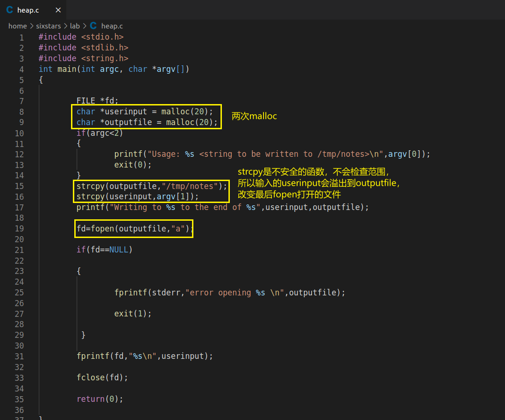The height and width of the screenshot is (420, 505).
Task: Click the 'fprintf(fd,"%s\n",userinput);' line
Action: pos(145,356)
